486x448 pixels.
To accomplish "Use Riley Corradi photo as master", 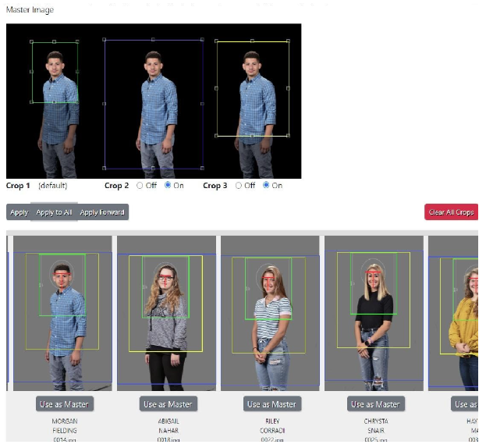I will (271, 404).
